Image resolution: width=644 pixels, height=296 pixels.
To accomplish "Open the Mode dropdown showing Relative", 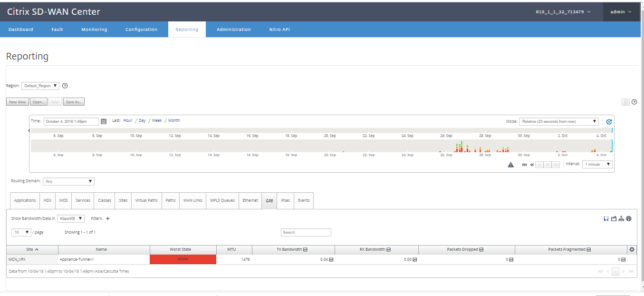I will pyautogui.click(x=559, y=121).
